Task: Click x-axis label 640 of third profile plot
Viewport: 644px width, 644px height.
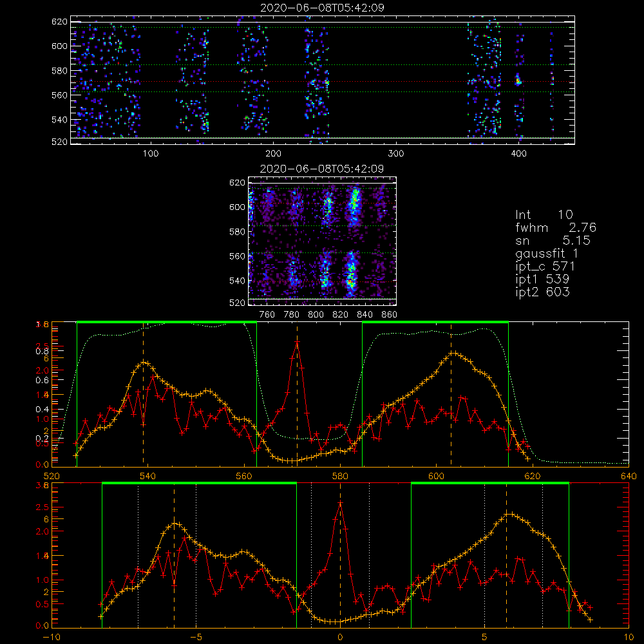Action: 629,477
